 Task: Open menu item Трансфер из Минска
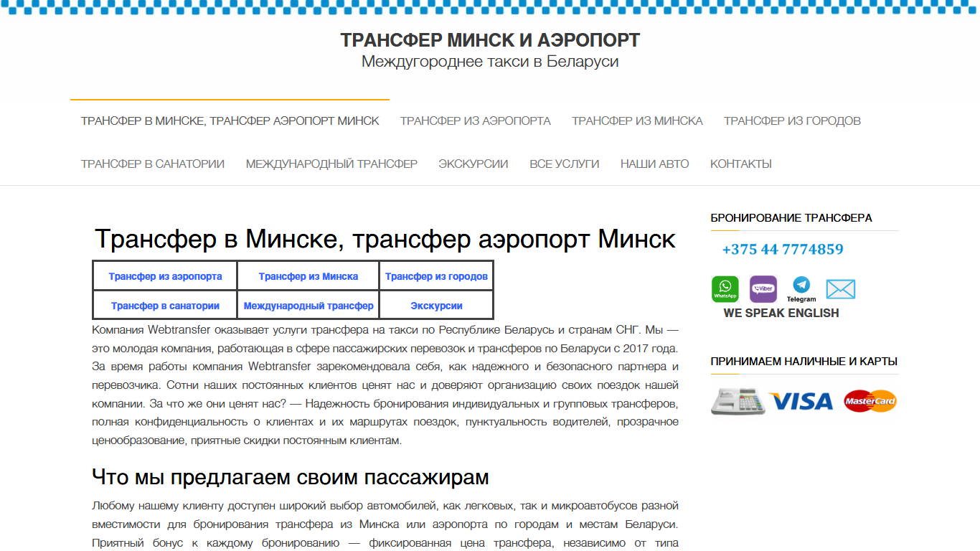637,121
